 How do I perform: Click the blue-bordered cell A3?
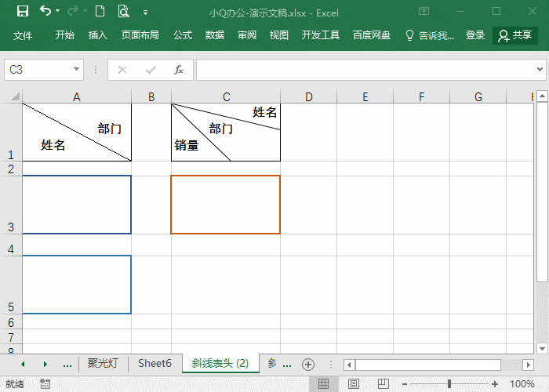77,205
